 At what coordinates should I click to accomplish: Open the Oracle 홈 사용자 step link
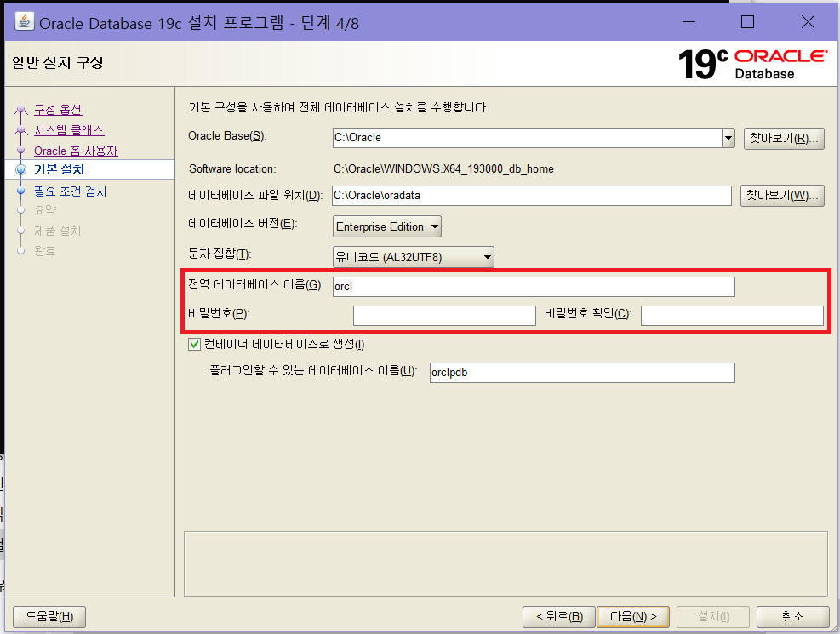[76, 151]
